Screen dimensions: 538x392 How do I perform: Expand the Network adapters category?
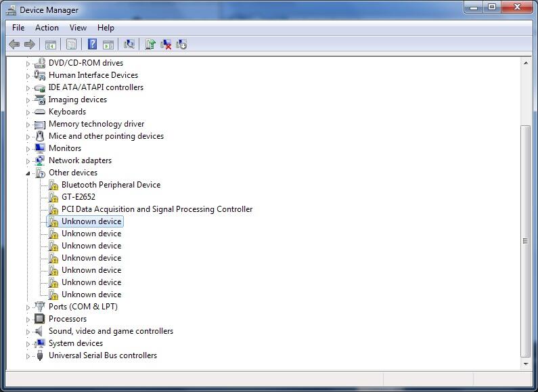[28, 161]
